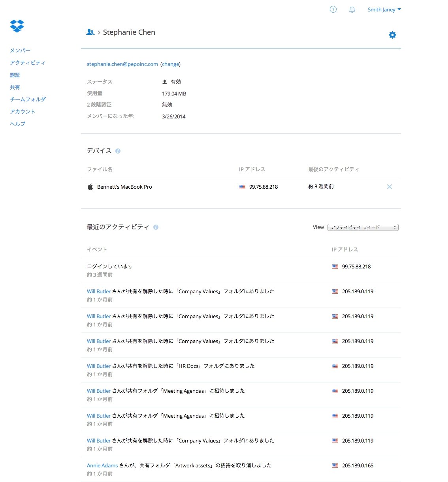Screen dimensions: 448x482
Task: Go back via members people icon
Action: coord(90,32)
